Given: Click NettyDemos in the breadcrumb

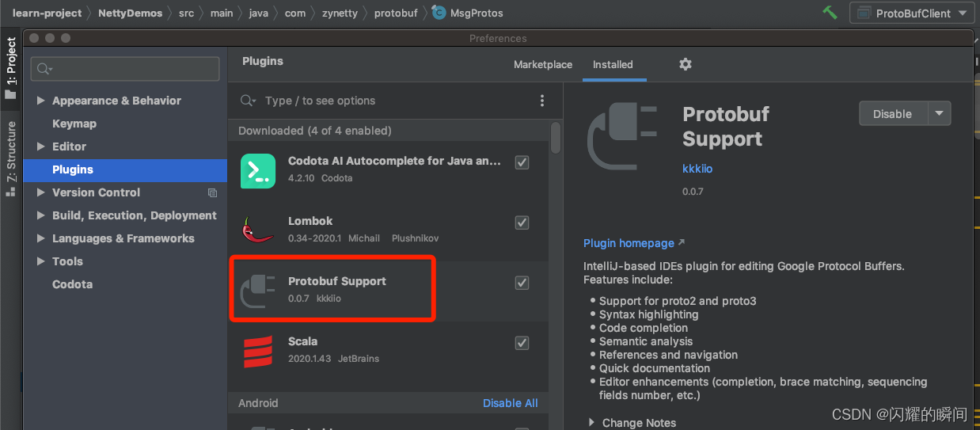Looking at the screenshot, I should pyautogui.click(x=130, y=13).
